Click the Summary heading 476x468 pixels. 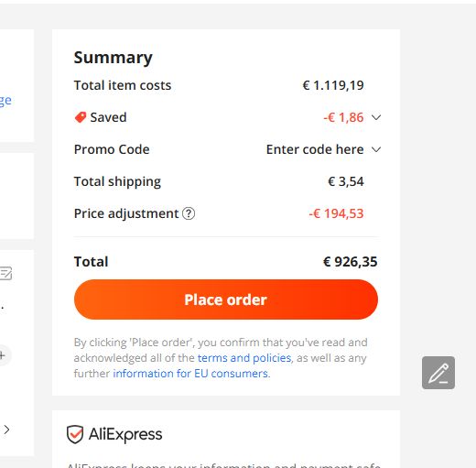point(114,58)
